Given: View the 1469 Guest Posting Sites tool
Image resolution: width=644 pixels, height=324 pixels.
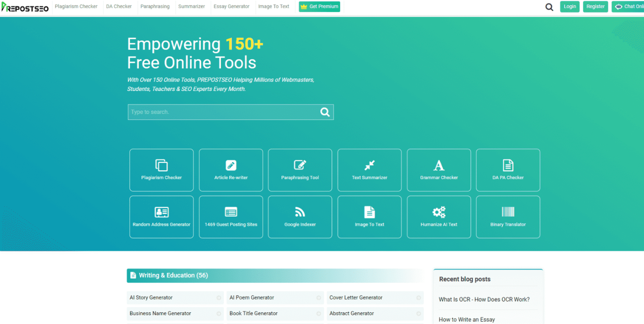Looking at the screenshot, I should [231, 217].
